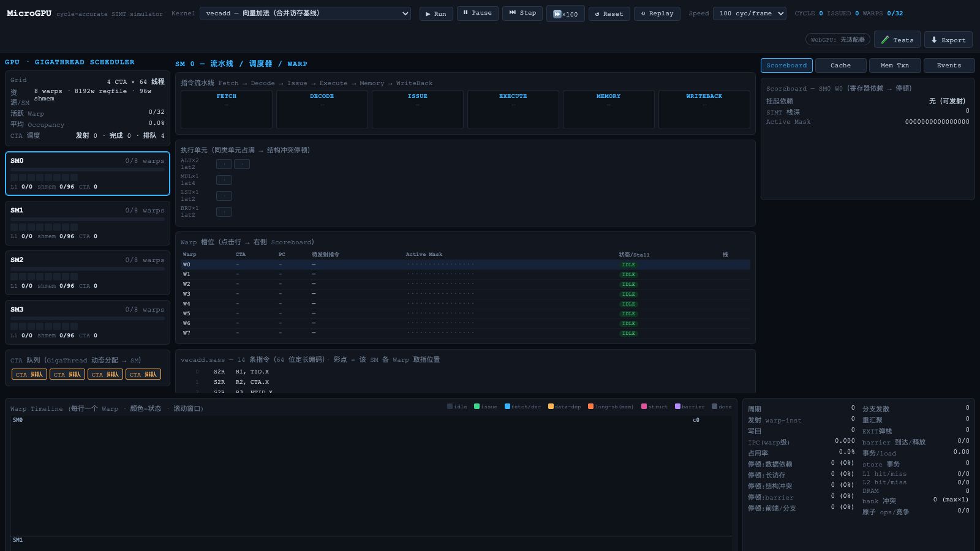980x551 pixels.
Task: Click the FETCH pipeline stage box
Action: point(227,110)
